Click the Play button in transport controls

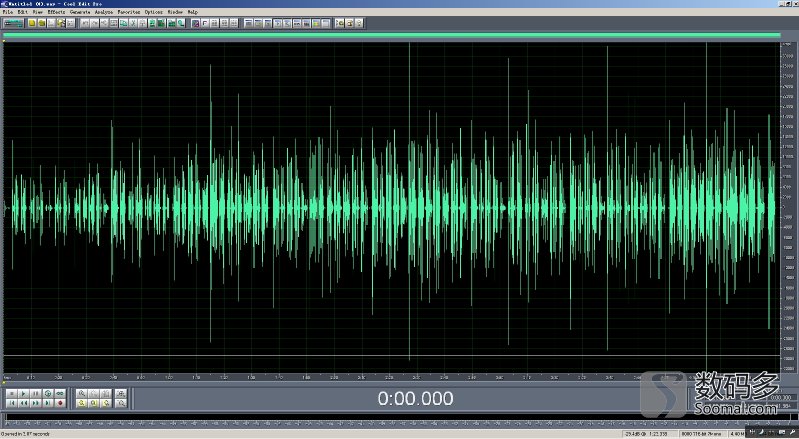tap(22, 393)
